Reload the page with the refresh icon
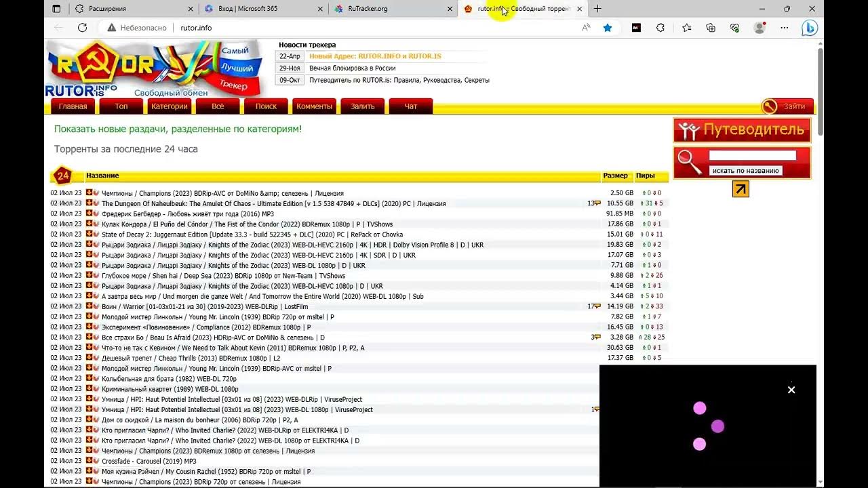This screenshot has width=868, height=488. click(x=82, y=28)
